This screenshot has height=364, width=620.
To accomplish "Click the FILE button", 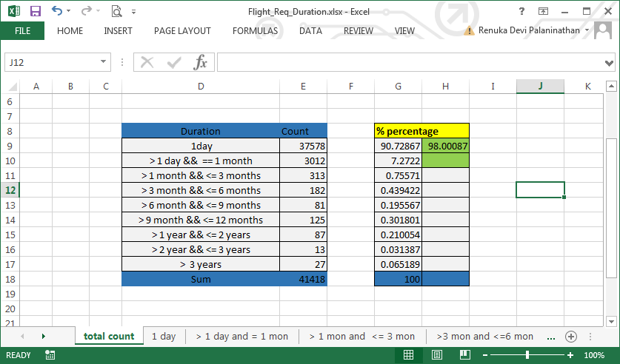I will click(x=22, y=31).
